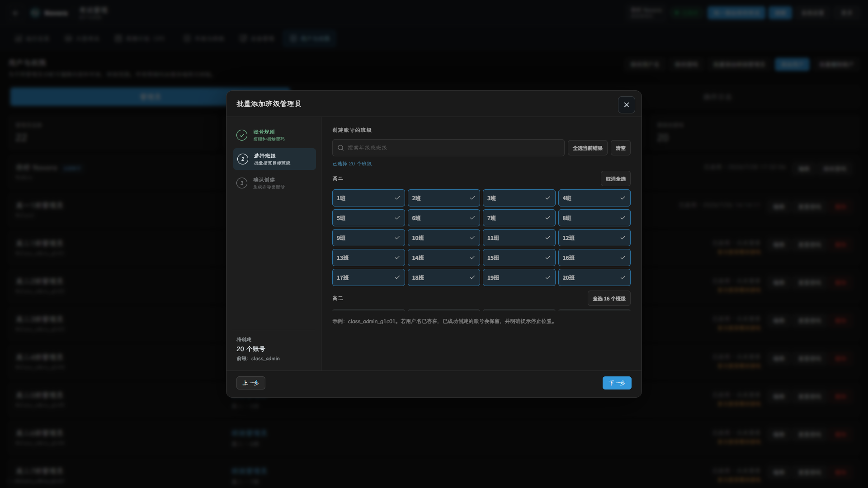Screen dimensions: 868x488
Task: Click the 20 个账号 summary text
Action: [x=250, y=349]
